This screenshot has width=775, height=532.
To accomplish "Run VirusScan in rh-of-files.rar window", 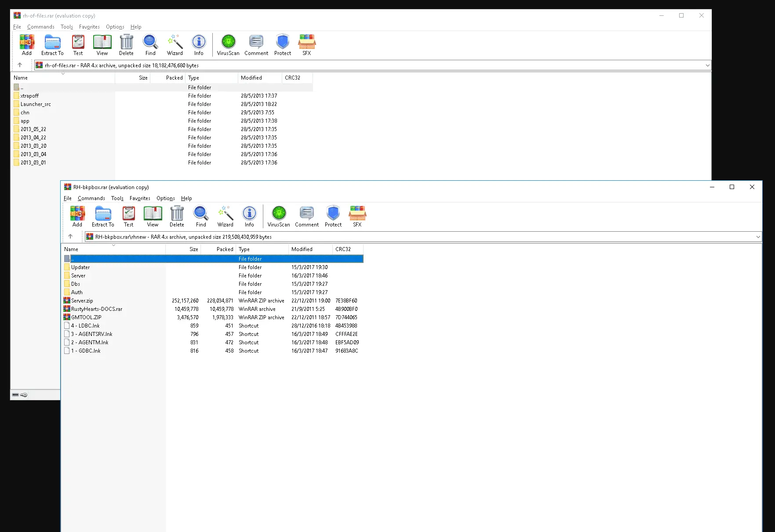I will (228, 45).
